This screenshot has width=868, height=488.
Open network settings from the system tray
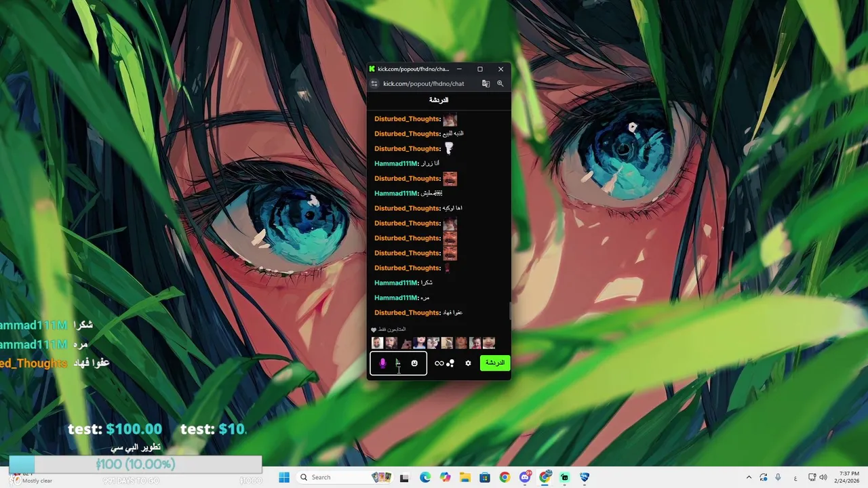coord(812,477)
